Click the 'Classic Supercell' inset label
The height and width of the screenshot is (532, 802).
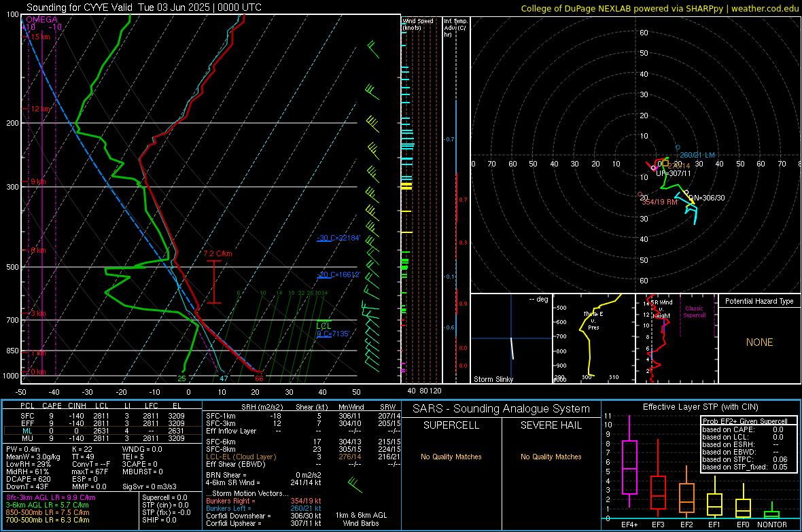click(x=695, y=312)
